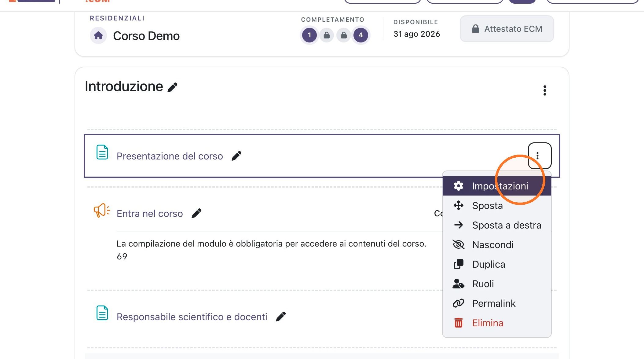Edit title pencil for Presentazione del corso
Viewport: 644px width, 359px height.
pyautogui.click(x=236, y=156)
